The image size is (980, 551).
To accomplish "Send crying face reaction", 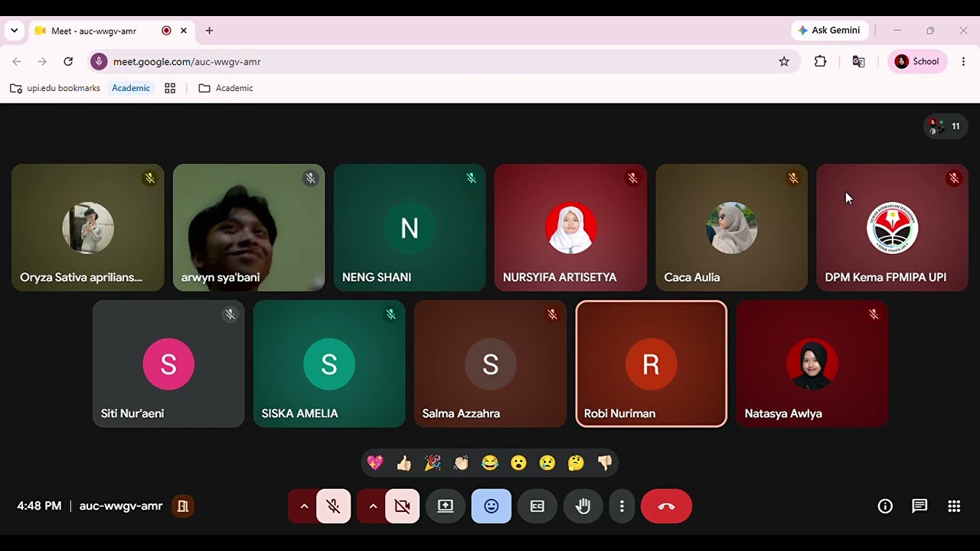I will click(x=547, y=462).
